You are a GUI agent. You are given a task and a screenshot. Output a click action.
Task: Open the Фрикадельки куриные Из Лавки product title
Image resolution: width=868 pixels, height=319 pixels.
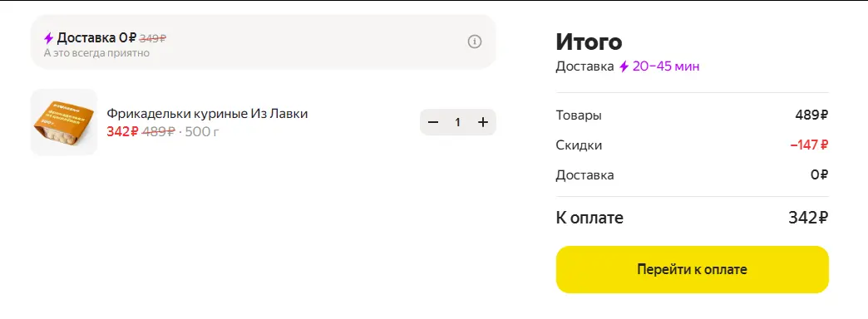[x=207, y=113]
